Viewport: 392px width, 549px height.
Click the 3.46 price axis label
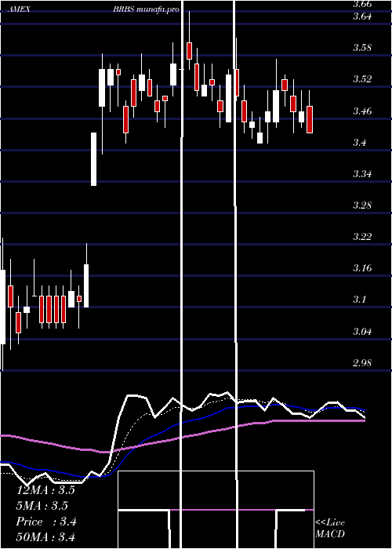pyautogui.click(x=362, y=111)
